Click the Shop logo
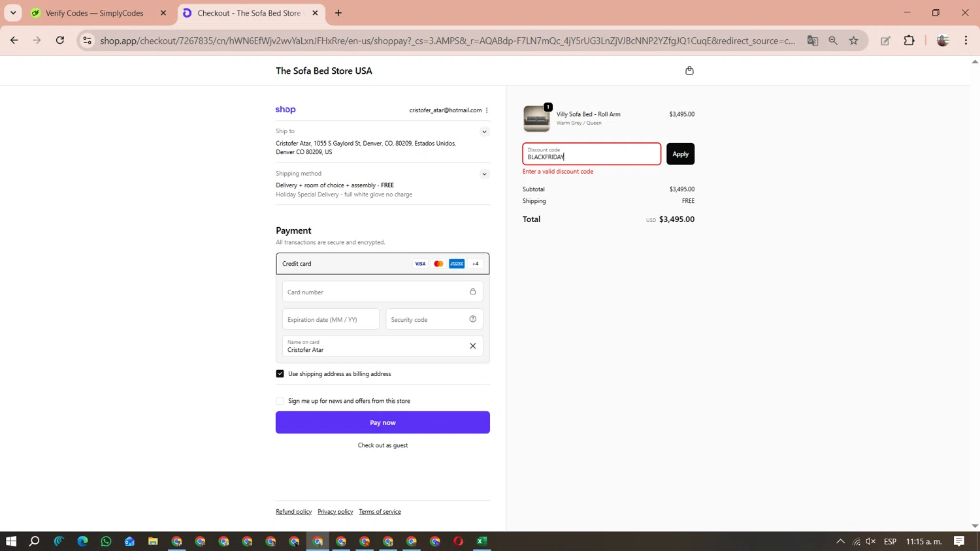This screenshot has height=551, width=980. tap(286, 110)
